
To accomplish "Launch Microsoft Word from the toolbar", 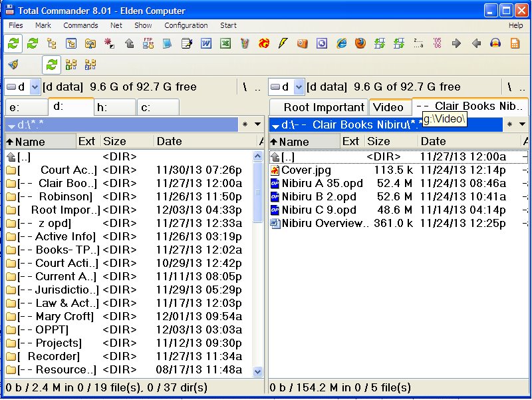I will point(206,43).
